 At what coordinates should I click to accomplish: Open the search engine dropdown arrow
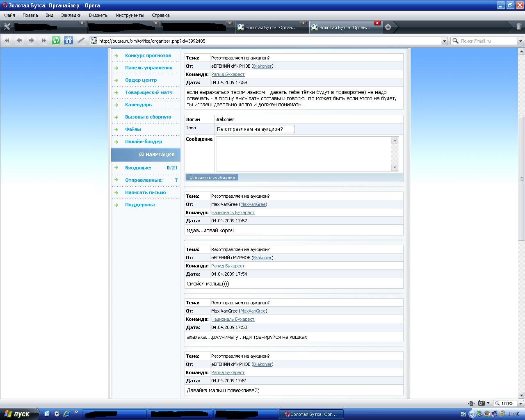[x=520, y=41]
